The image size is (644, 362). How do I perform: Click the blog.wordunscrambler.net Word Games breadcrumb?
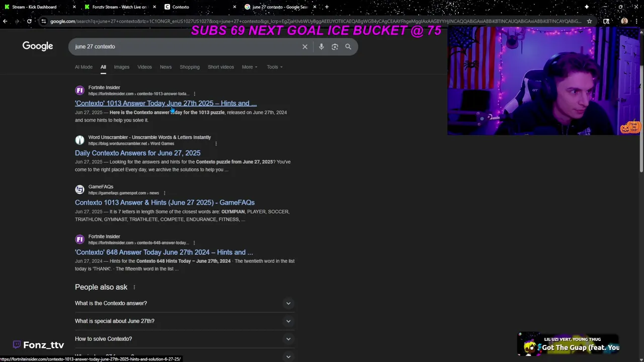(x=131, y=144)
